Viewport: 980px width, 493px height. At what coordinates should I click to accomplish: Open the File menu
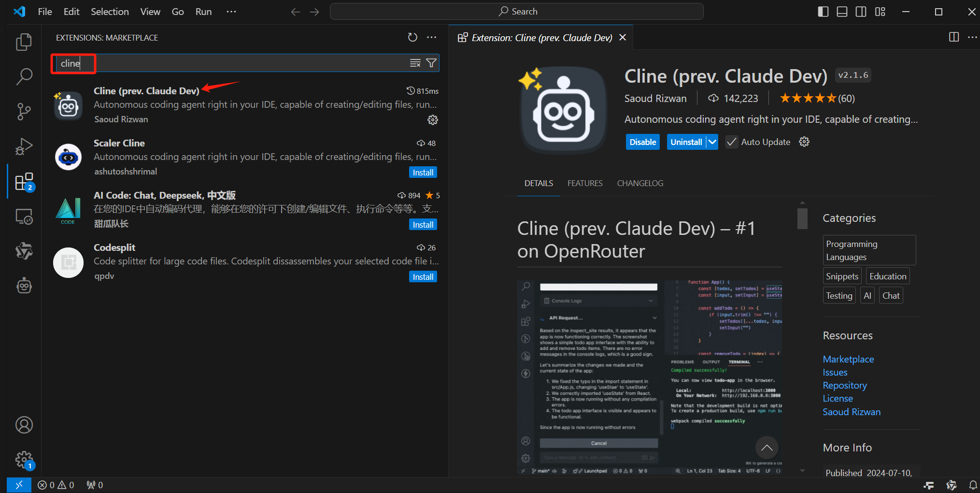(45, 12)
